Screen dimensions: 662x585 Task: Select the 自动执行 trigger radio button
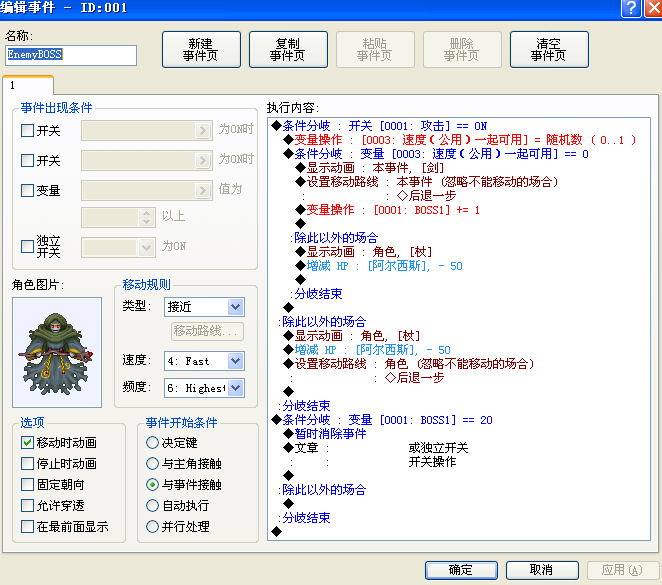(152, 505)
